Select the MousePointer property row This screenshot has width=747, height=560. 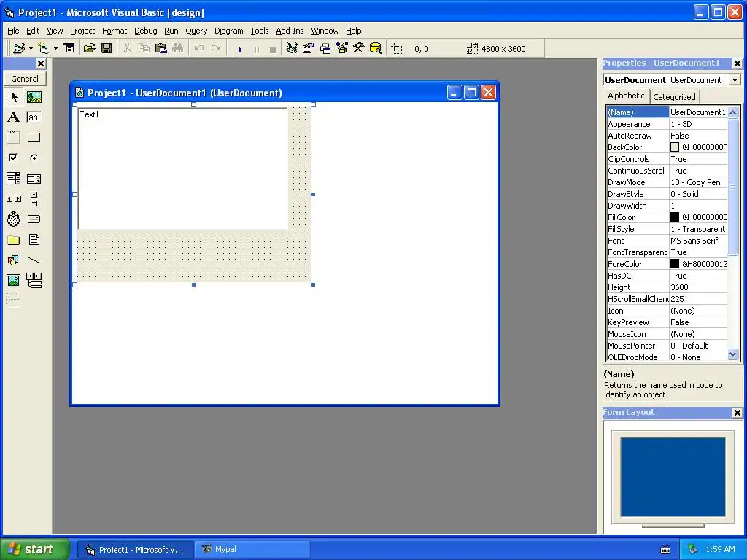(x=667, y=346)
